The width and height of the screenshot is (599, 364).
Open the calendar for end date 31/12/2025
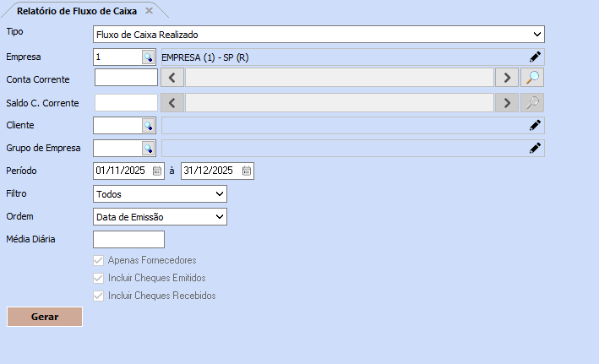(x=246, y=171)
